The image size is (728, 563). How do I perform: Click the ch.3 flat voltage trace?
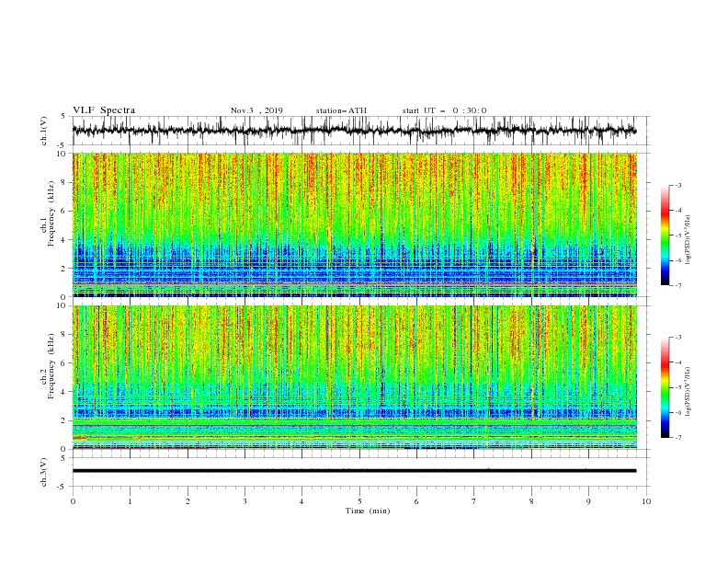[x=354, y=471]
